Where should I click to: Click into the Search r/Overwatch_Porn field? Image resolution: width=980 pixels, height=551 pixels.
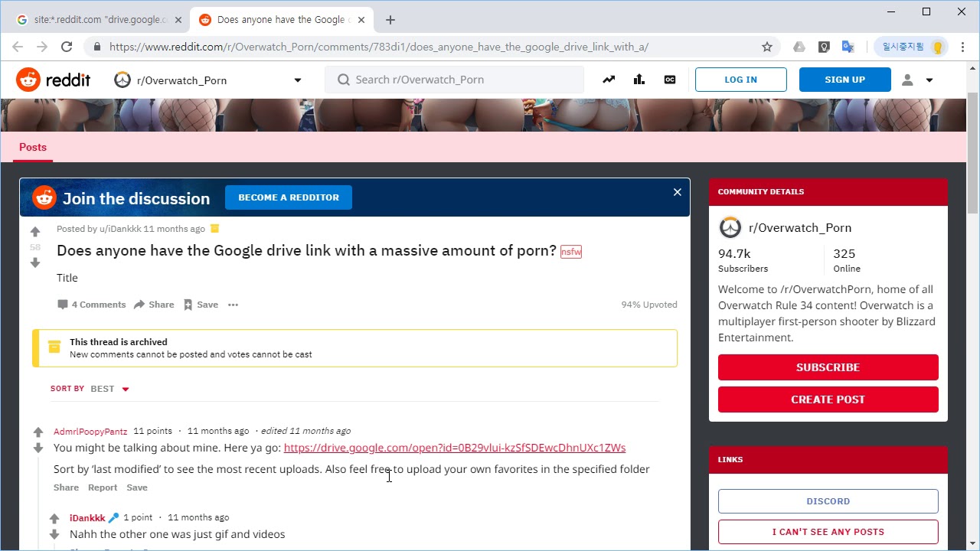click(x=454, y=80)
